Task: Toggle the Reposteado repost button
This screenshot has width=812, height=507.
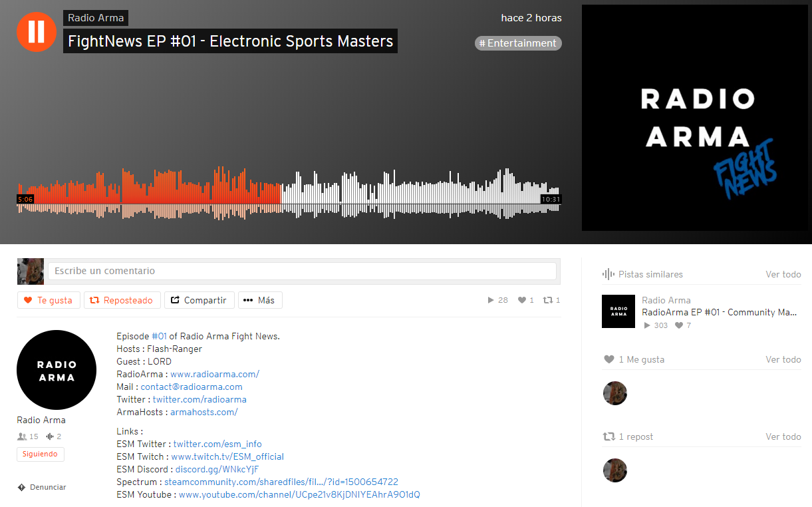Action: pyautogui.click(x=122, y=300)
